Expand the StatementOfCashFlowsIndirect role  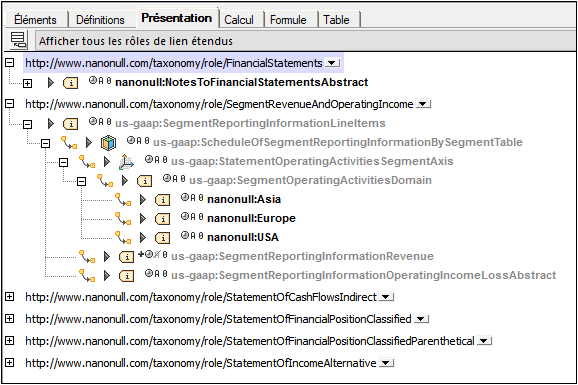tap(10, 296)
